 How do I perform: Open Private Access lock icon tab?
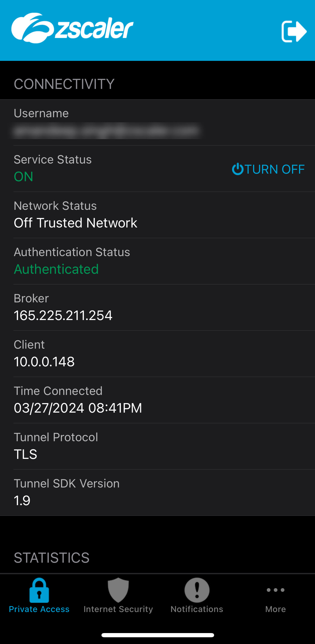click(x=39, y=590)
